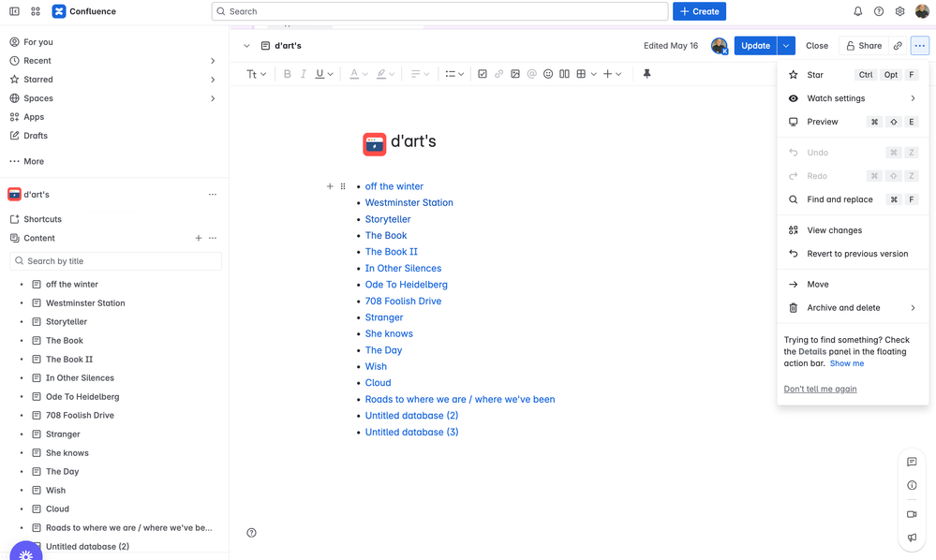
Task: Open the text color dropdown
Action: click(358, 74)
